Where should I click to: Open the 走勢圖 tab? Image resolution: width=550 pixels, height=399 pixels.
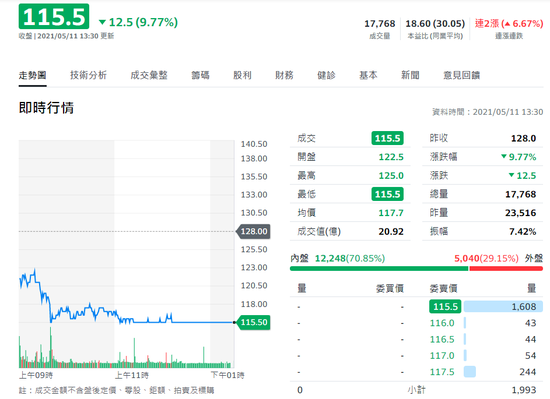click(x=32, y=75)
